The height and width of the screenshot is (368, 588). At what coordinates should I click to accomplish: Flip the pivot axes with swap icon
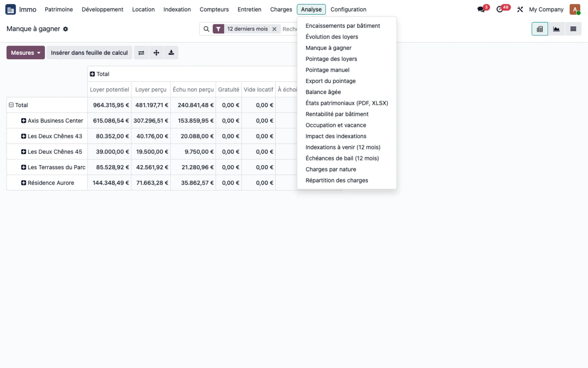[x=141, y=53]
